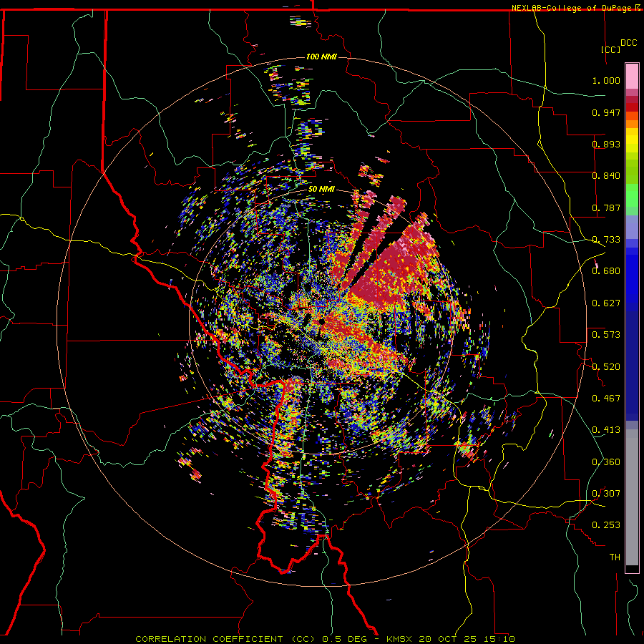Select the 0.360 value on the color scale
Image resolution: width=644 pixels, height=644 pixels.
(x=606, y=462)
